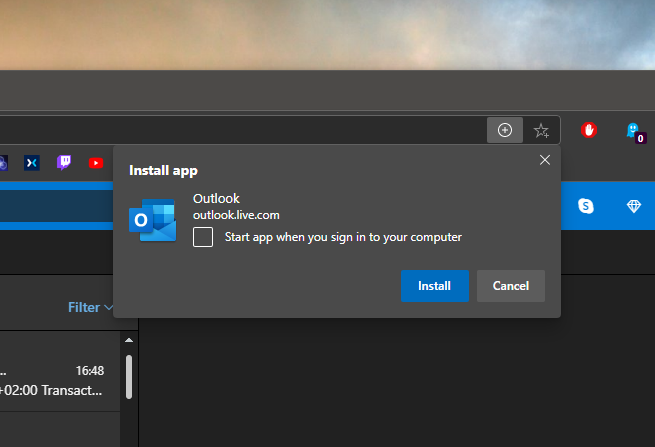
Task: Close the Install app dialog
Action: click(x=544, y=160)
